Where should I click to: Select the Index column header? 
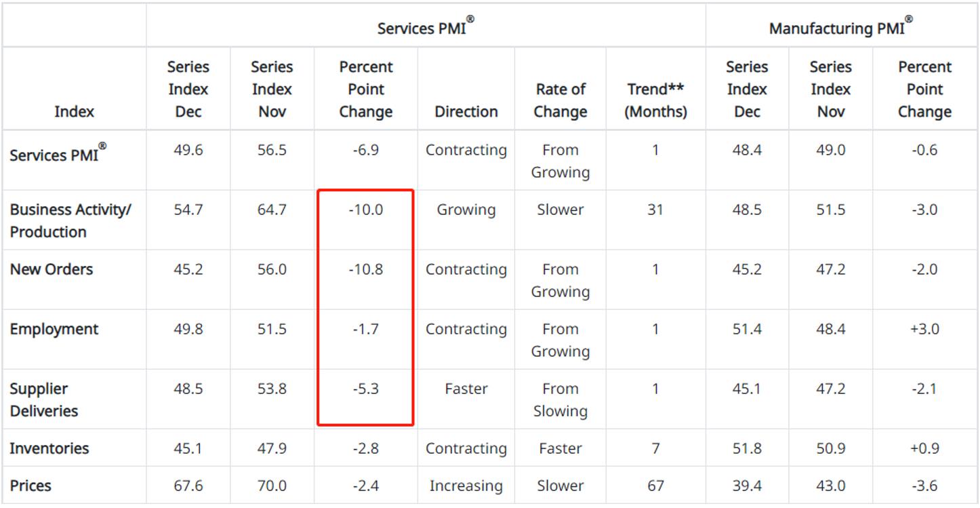[x=74, y=111]
